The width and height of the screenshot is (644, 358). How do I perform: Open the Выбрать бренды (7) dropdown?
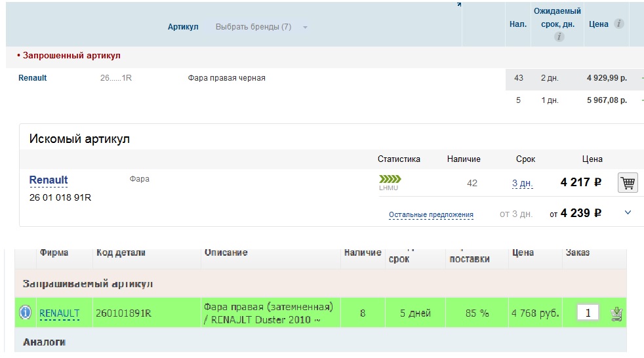click(261, 27)
